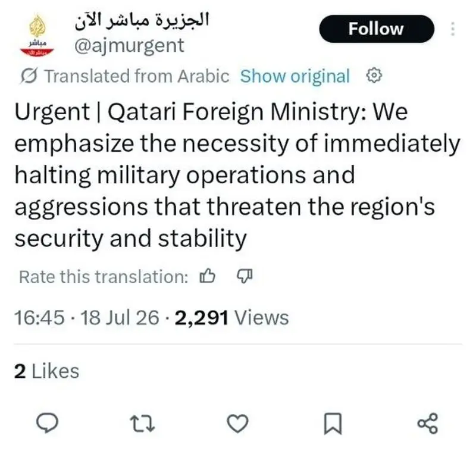Open the three-dot more options menu

click(453, 29)
